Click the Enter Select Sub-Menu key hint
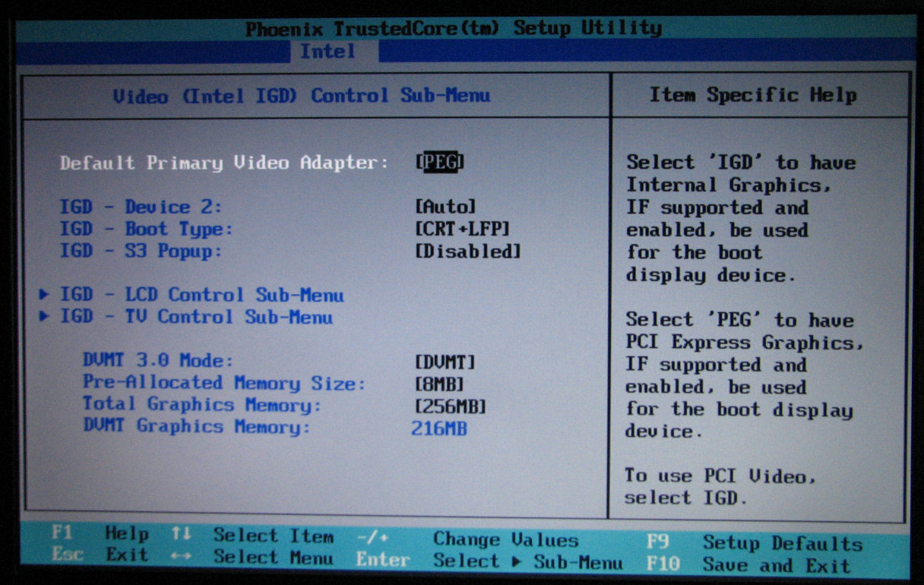Screen dimensions: 924x585 489,561
